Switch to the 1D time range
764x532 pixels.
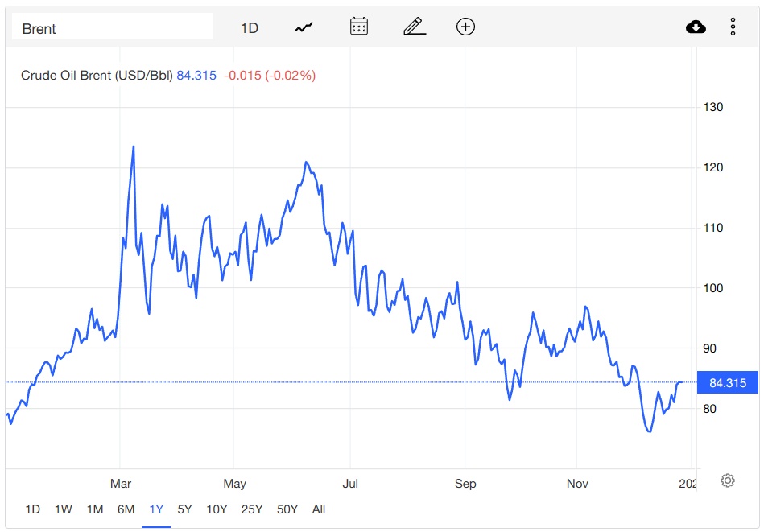(x=33, y=509)
